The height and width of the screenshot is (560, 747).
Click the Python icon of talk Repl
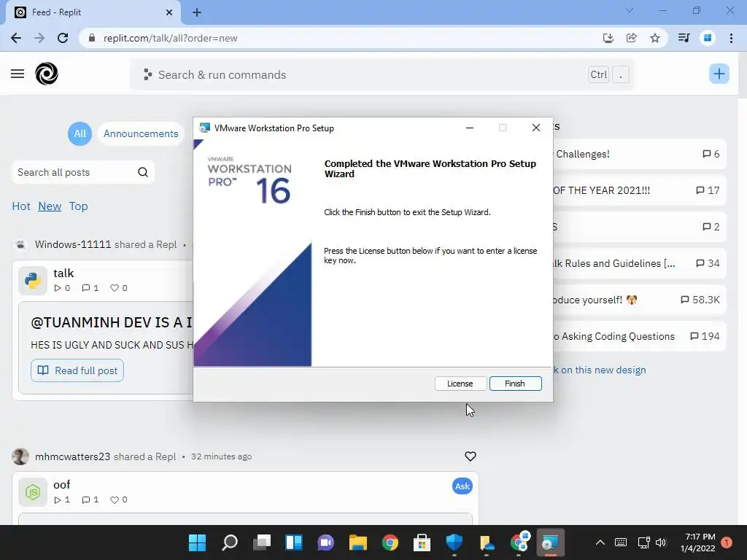point(33,281)
